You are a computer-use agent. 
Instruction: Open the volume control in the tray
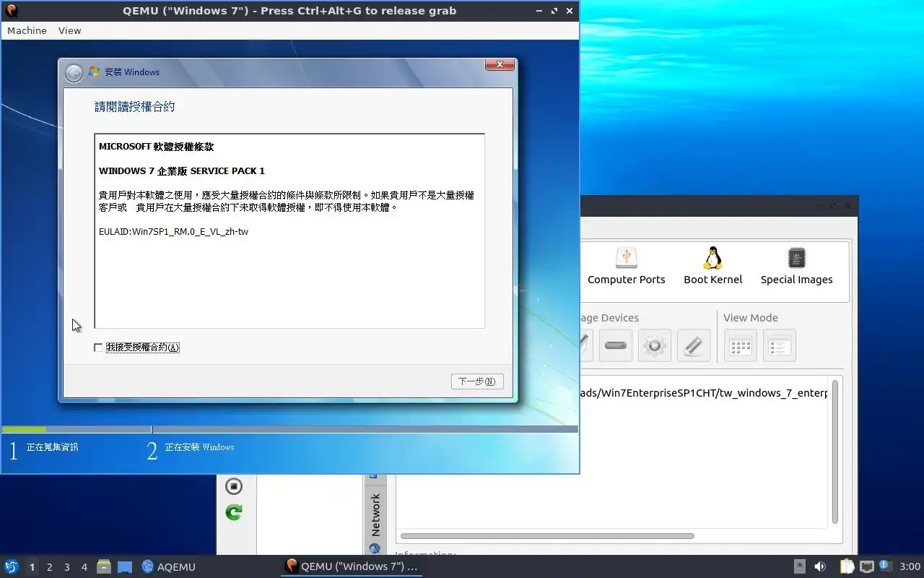point(820,566)
